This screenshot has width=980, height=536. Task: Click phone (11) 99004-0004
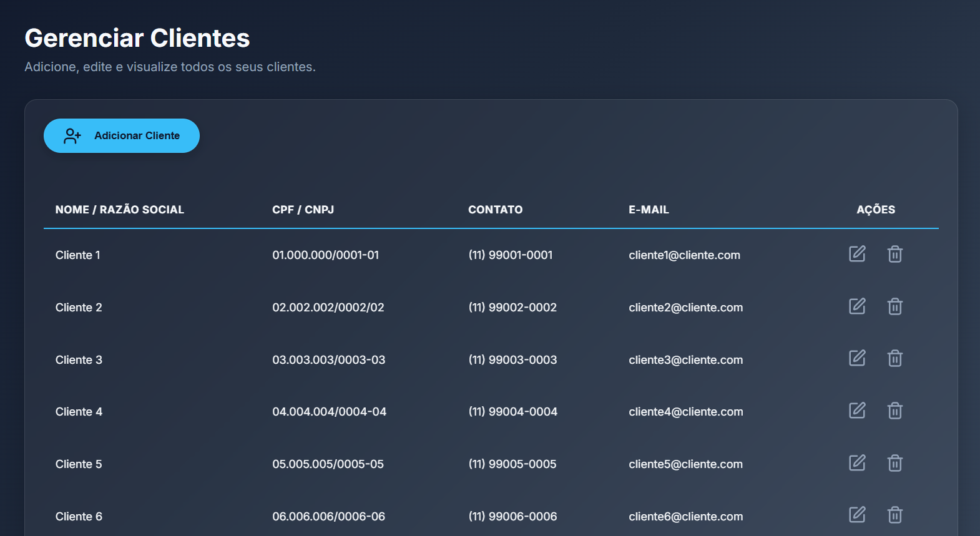tap(513, 412)
